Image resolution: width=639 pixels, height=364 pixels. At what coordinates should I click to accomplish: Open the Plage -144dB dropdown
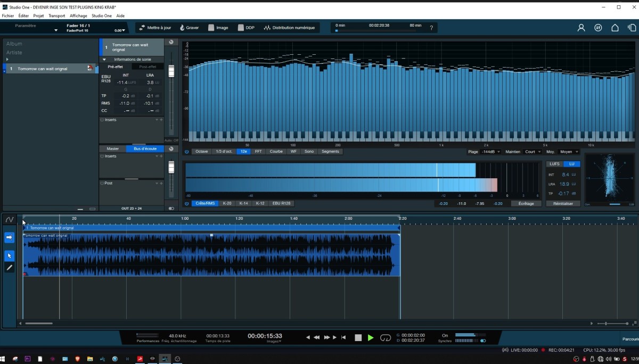tap(490, 152)
